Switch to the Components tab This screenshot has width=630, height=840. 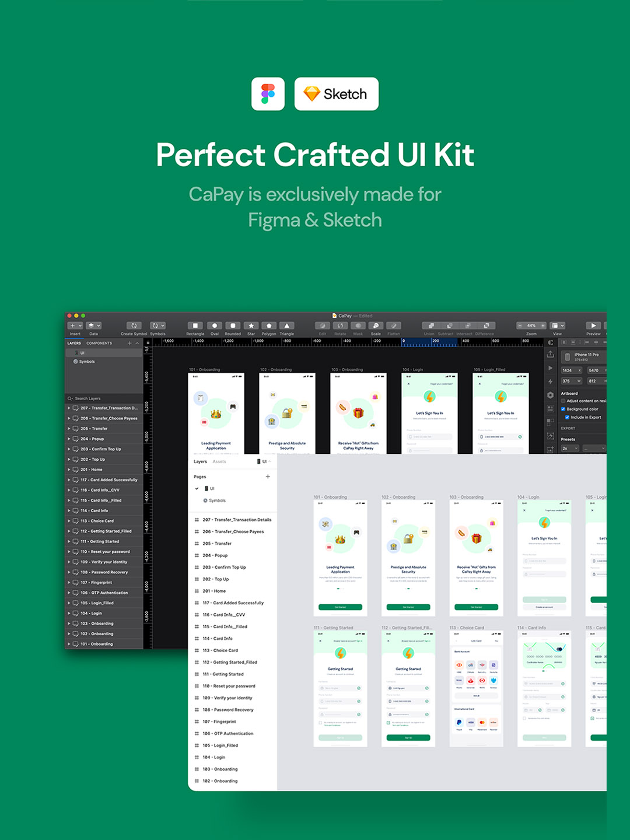[99, 343]
